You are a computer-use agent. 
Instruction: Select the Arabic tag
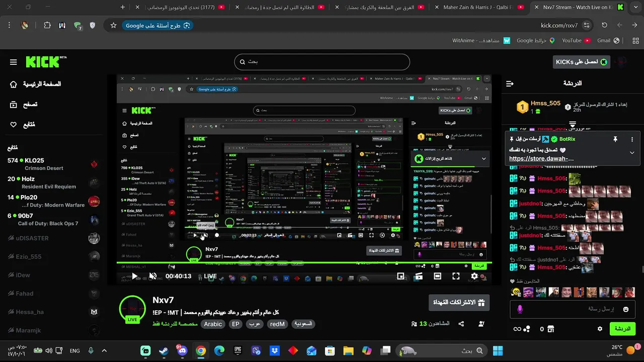click(213, 324)
